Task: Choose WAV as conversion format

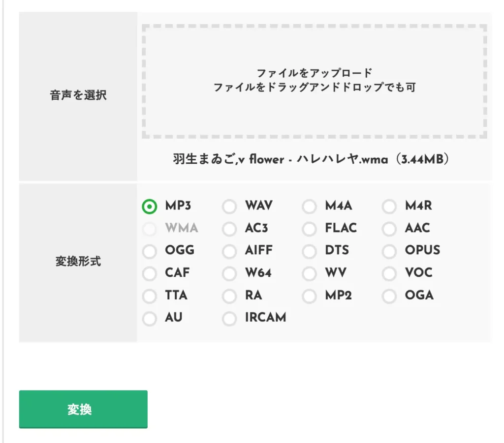Action: pos(229,207)
